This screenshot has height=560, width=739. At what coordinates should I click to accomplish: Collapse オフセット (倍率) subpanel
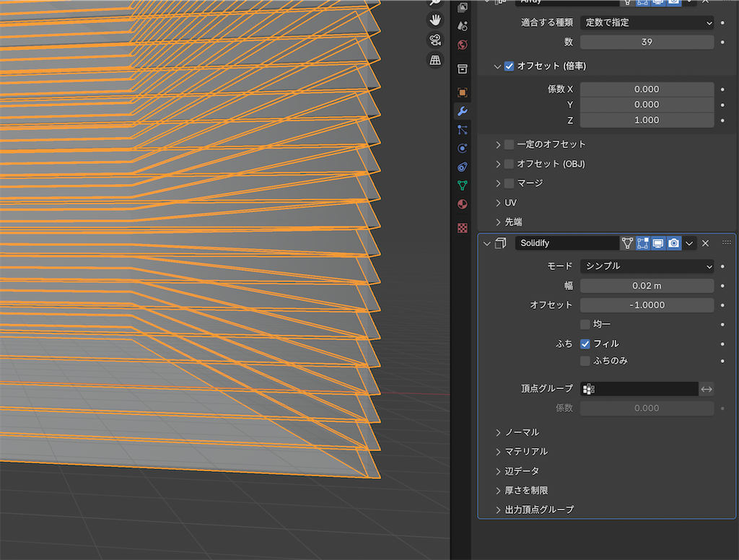click(x=497, y=66)
